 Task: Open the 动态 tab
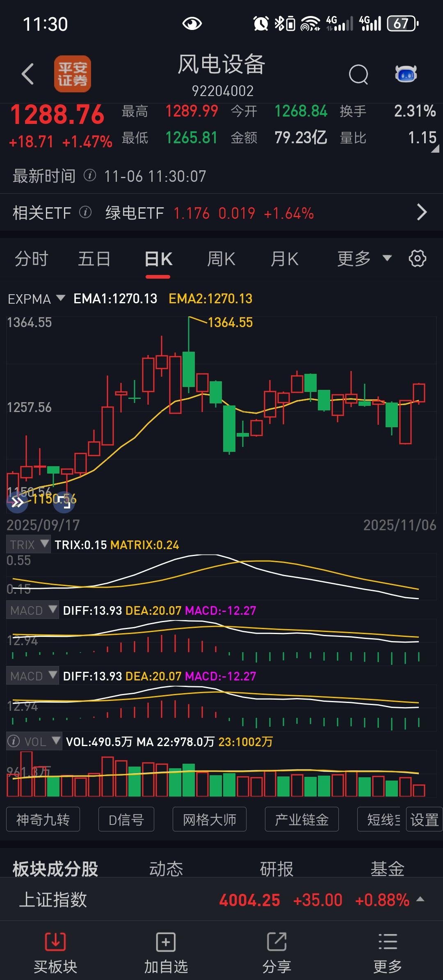tap(166, 868)
